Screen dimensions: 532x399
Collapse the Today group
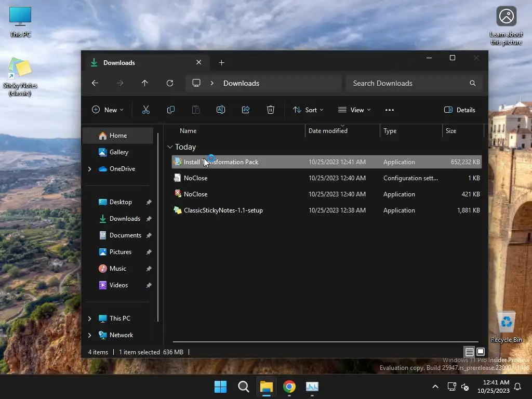coord(170,147)
